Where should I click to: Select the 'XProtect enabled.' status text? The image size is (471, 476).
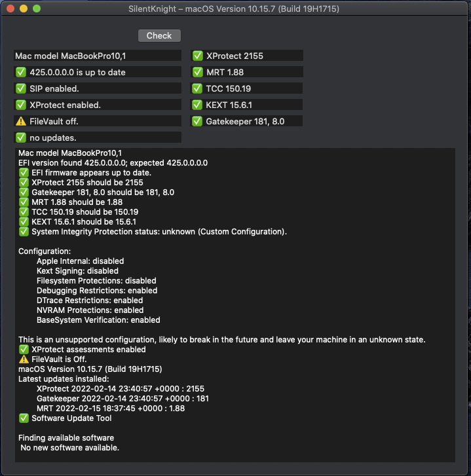[65, 105]
